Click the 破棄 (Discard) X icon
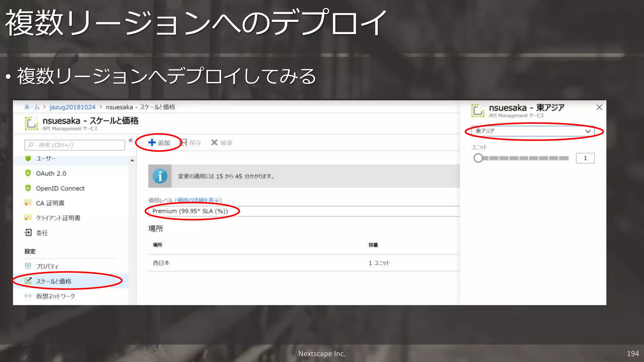The image size is (644, 362). (x=214, y=142)
